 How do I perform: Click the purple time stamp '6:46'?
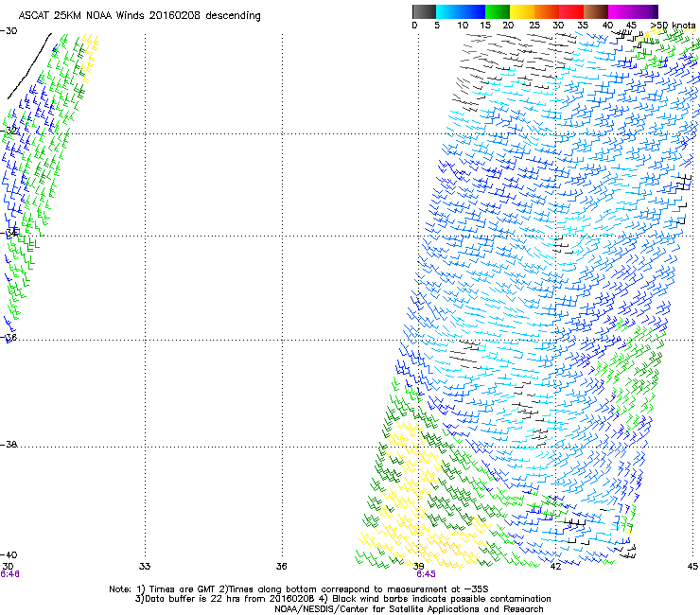tap(9, 574)
